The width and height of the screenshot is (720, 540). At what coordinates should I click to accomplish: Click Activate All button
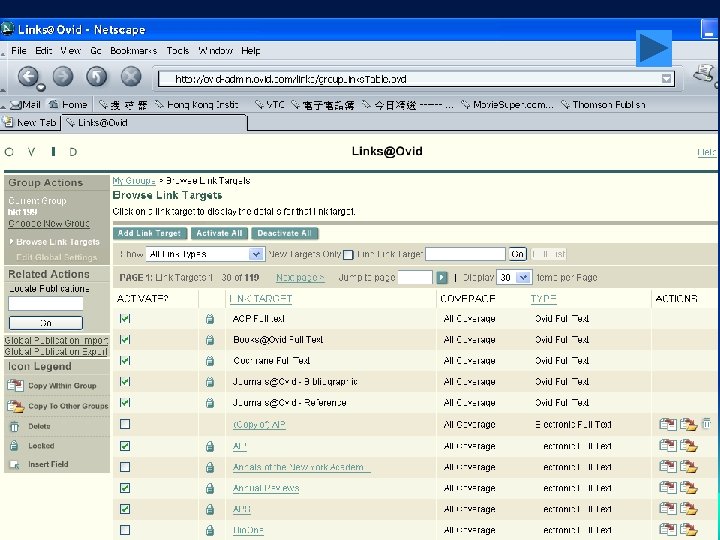219,233
